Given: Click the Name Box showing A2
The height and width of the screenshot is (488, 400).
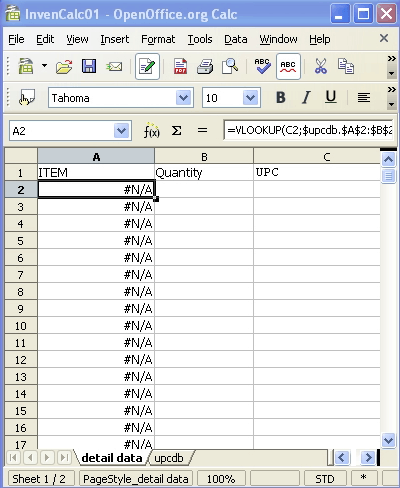Looking at the screenshot, I should tap(62, 131).
